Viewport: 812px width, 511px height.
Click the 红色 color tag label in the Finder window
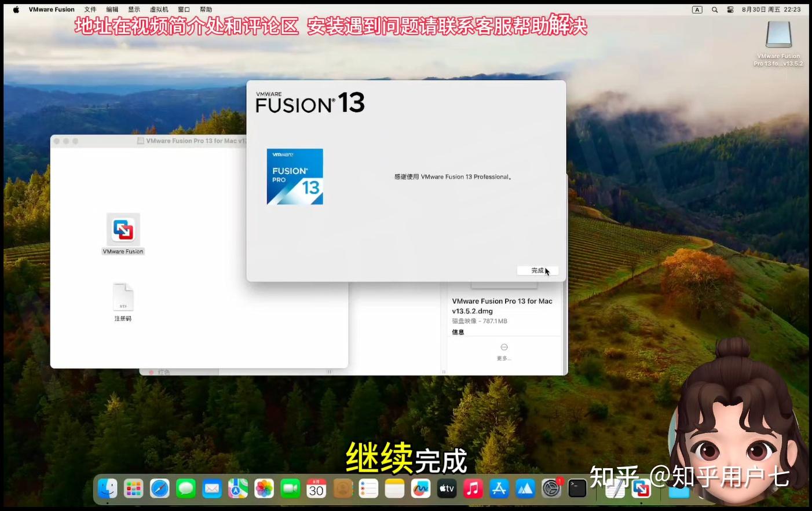point(164,372)
